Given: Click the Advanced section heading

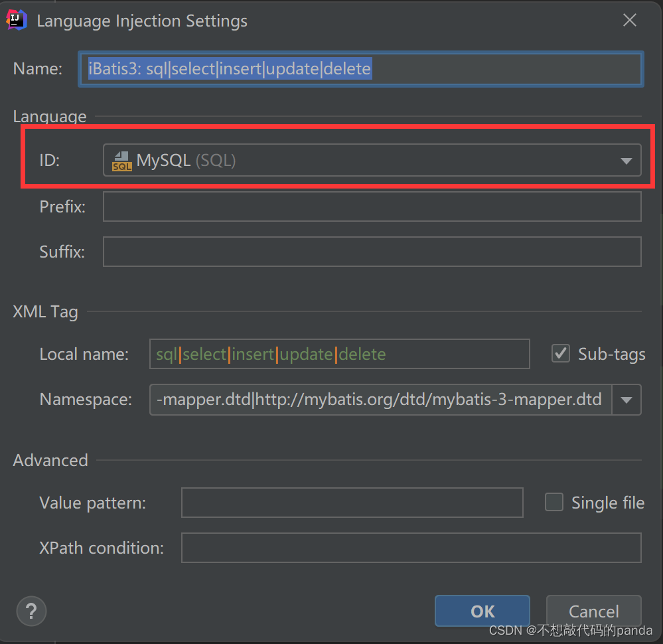Looking at the screenshot, I should [50, 460].
